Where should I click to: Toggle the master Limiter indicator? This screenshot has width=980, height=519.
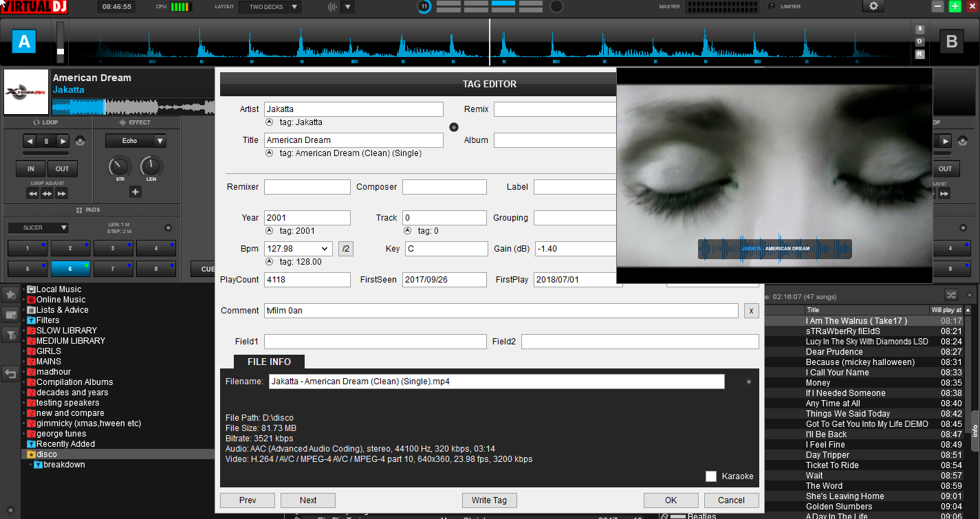tap(772, 6)
